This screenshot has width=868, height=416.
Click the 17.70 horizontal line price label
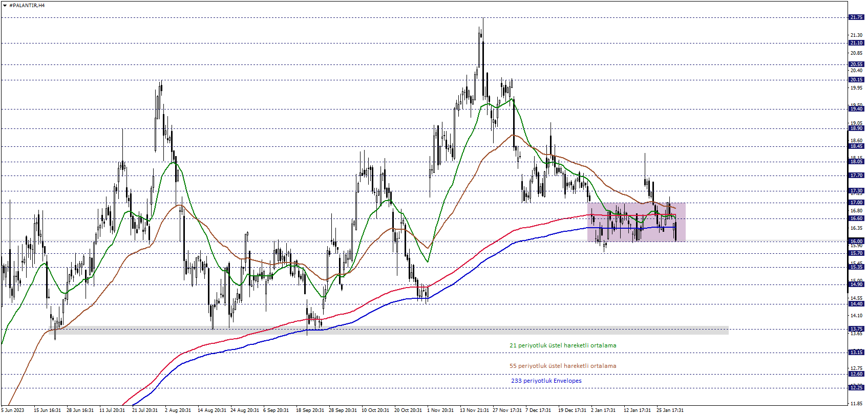[x=856, y=176]
